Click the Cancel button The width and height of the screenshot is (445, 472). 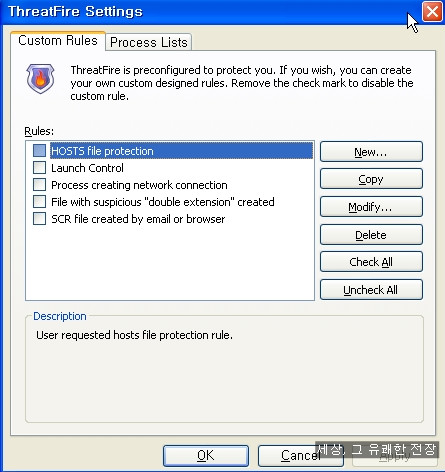301,456
